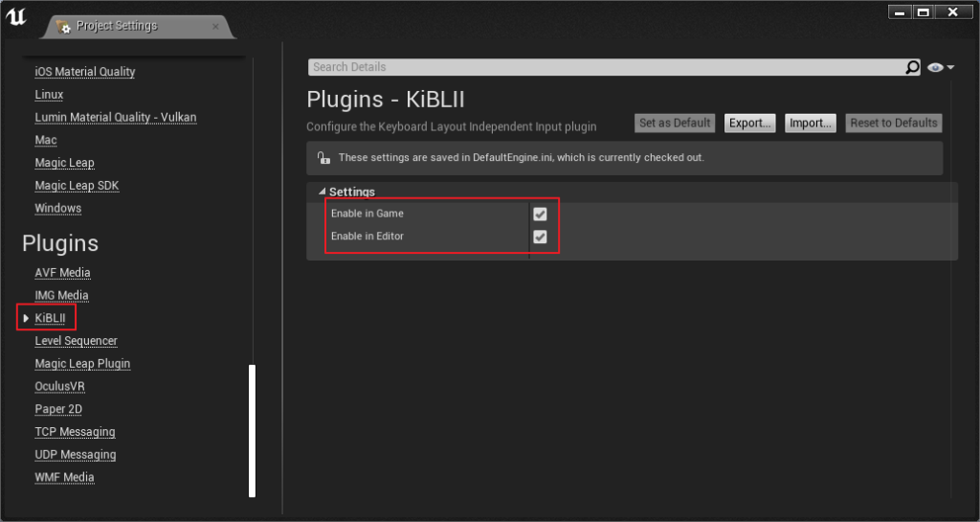Click the Import... button
This screenshot has height=522, width=980.
tap(810, 124)
